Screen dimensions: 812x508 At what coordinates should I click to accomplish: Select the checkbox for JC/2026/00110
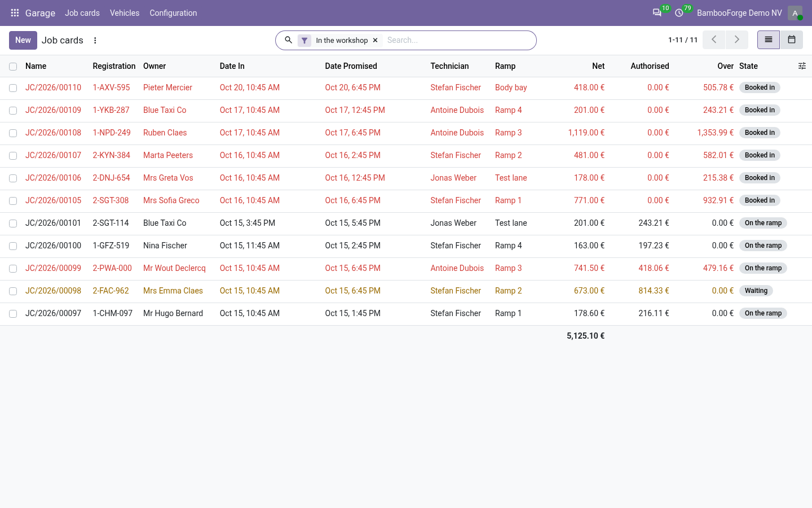click(x=13, y=88)
